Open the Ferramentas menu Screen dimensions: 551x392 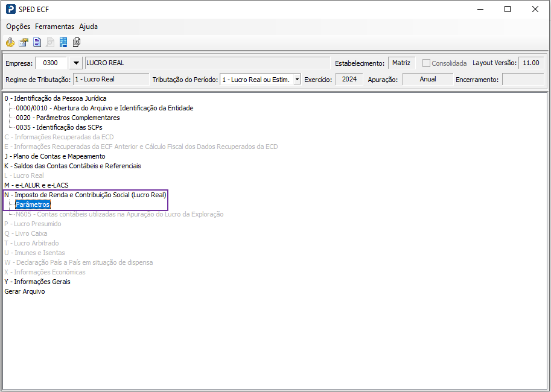click(54, 27)
